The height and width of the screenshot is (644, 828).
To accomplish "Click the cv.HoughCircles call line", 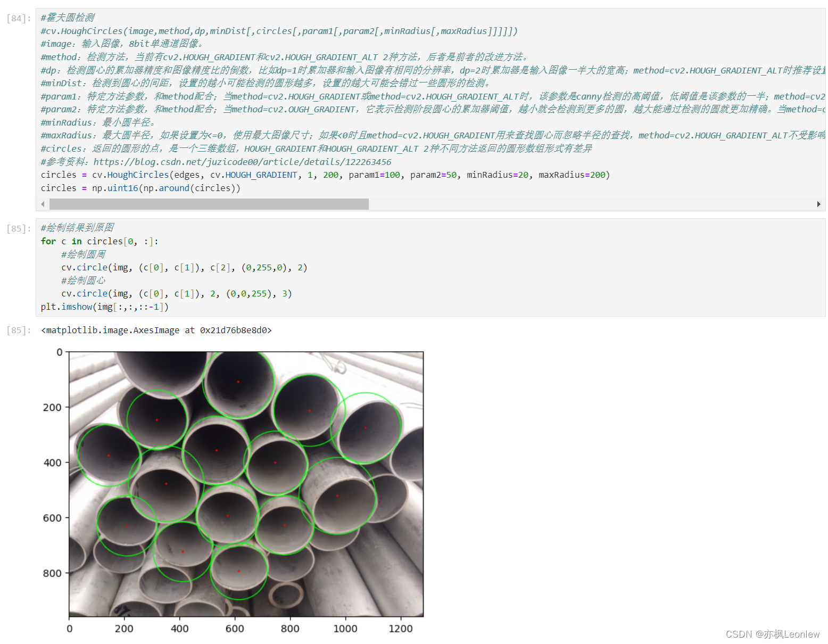I will 325,175.
